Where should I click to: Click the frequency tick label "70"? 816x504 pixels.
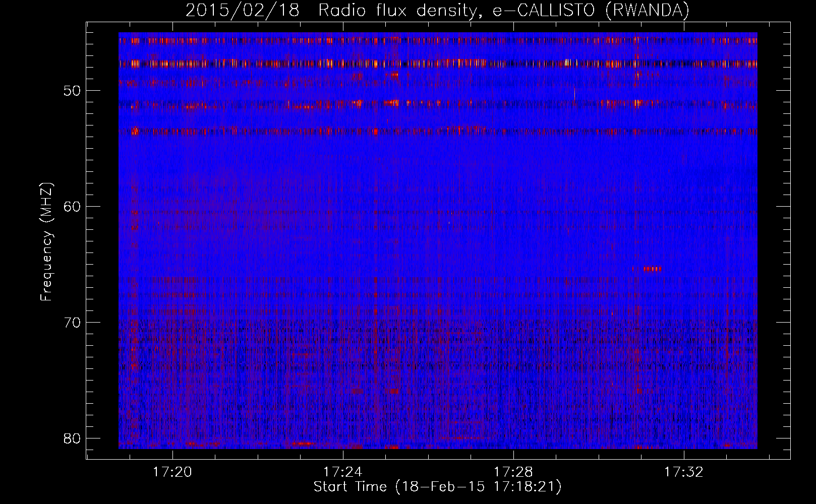(73, 323)
